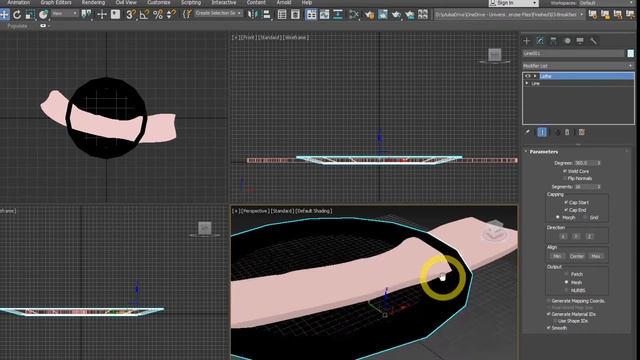This screenshot has height=360, width=640.
Task: Toggle the Flip Normals checkbox
Action: (565, 178)
